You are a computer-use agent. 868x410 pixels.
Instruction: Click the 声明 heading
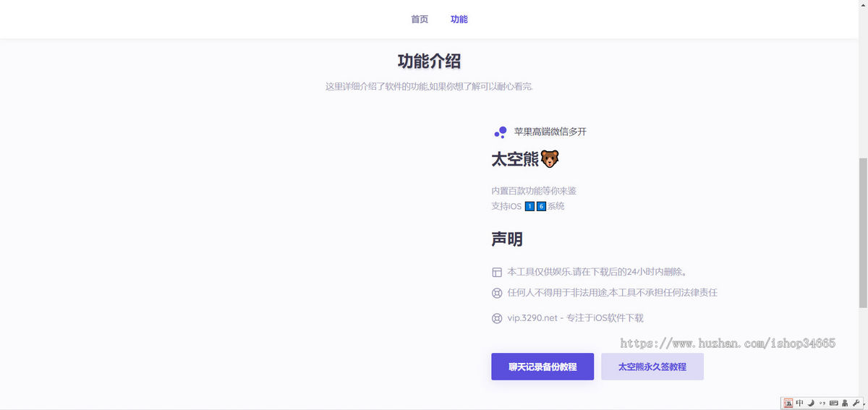click(507, 239)
